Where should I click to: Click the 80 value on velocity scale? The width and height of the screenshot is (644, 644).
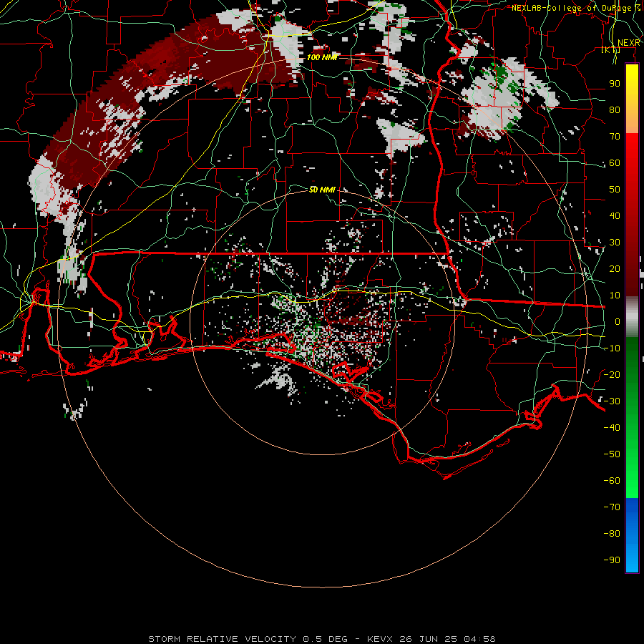pyautogui.click(x=615, y=109)
